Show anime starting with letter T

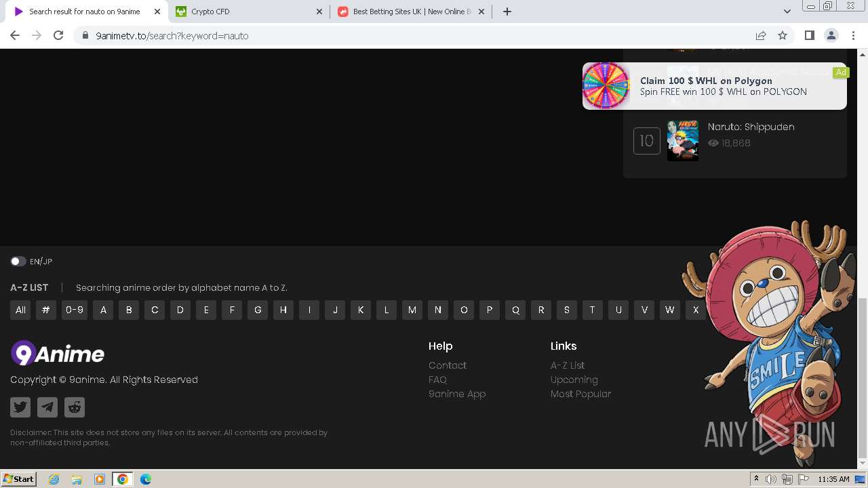pyautogui.click(x=593, y=310)
